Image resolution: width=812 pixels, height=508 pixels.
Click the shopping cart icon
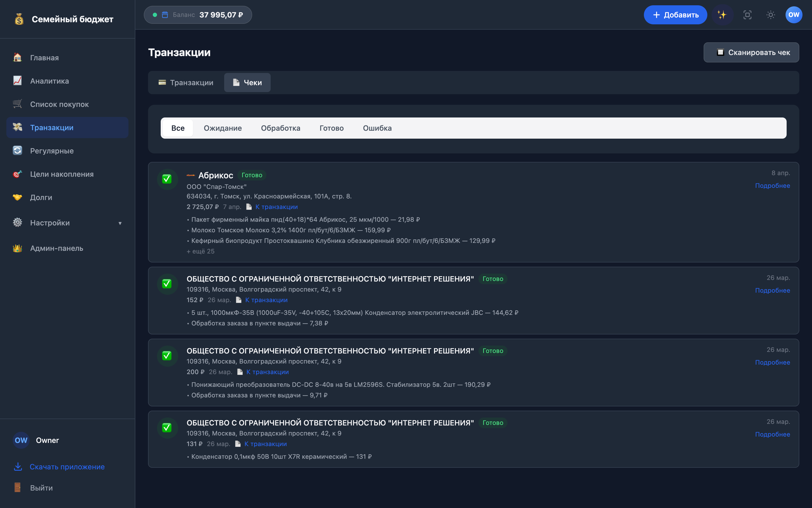coord(17,104)
